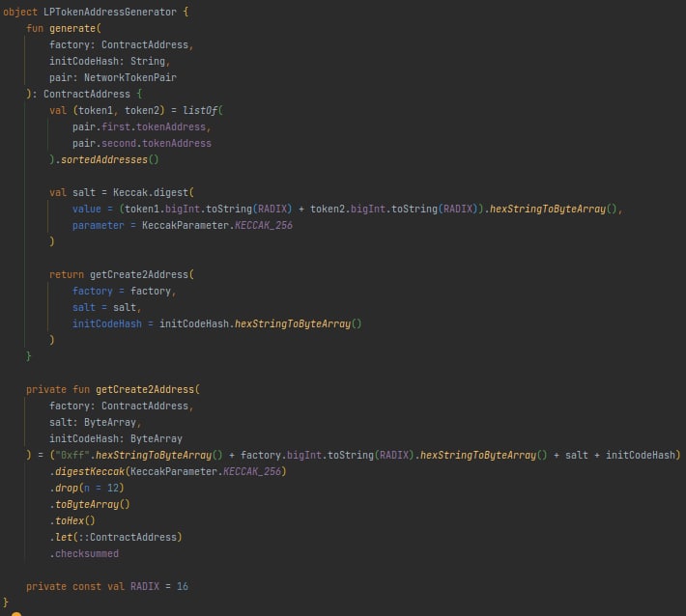Click 'object' keyword on the first line
The width and height of the screenshot is (686, 616).
pyautogui.click(x=20, y=12)
